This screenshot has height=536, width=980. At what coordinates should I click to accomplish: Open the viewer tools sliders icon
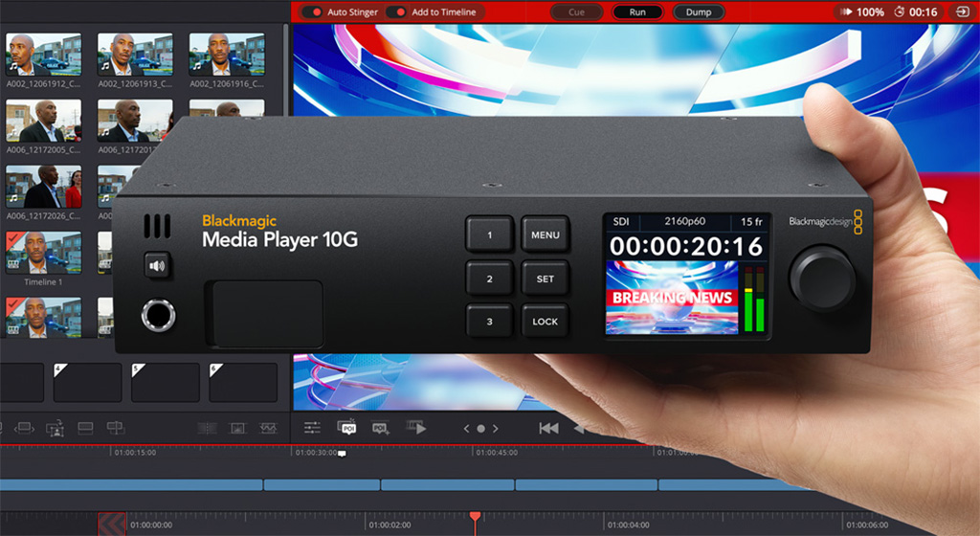click(312, 428)
